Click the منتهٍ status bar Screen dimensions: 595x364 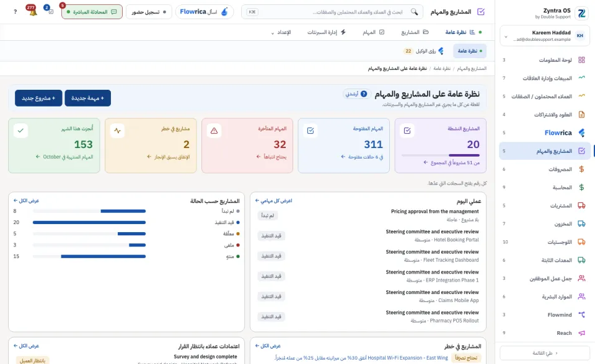click(89, 256)
